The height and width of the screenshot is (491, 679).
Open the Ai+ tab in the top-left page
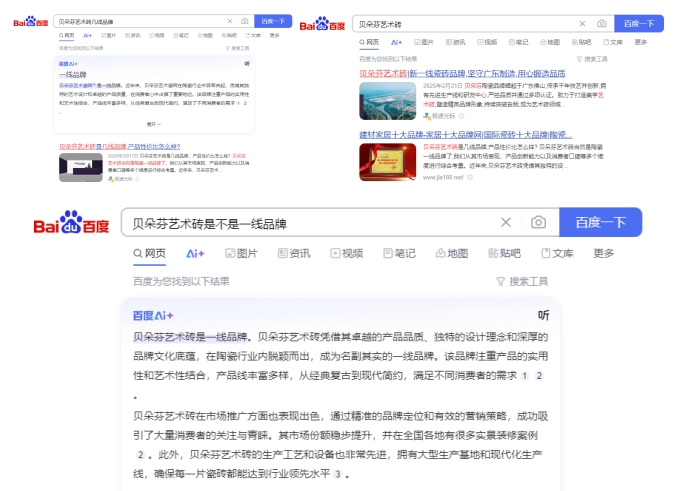tap(87, 36)
